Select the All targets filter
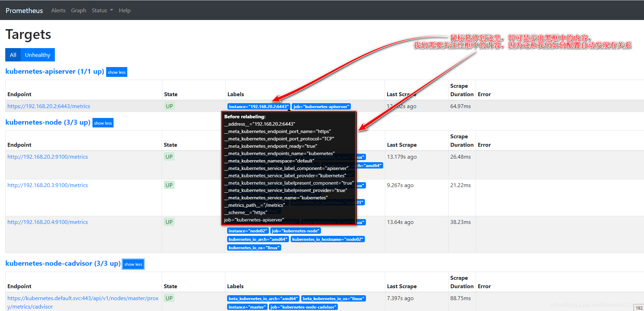Viewport: 644px width, 311px height. pos(13,55)
